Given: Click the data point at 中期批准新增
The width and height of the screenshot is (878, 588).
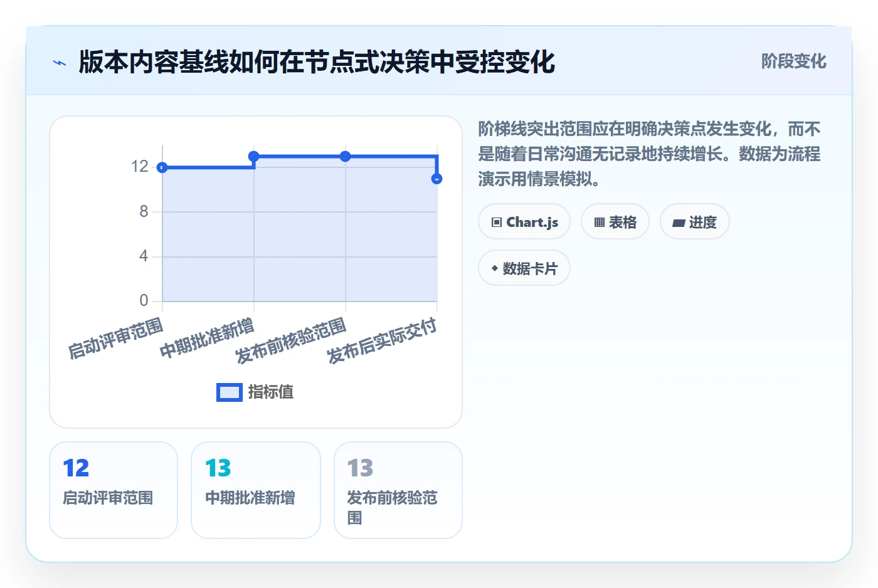Looking at the screenshot, I should tap(254, 156).
